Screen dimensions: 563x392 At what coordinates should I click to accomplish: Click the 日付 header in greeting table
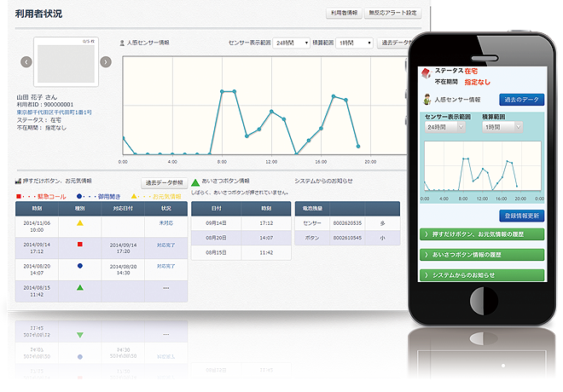tap(216, 209)
